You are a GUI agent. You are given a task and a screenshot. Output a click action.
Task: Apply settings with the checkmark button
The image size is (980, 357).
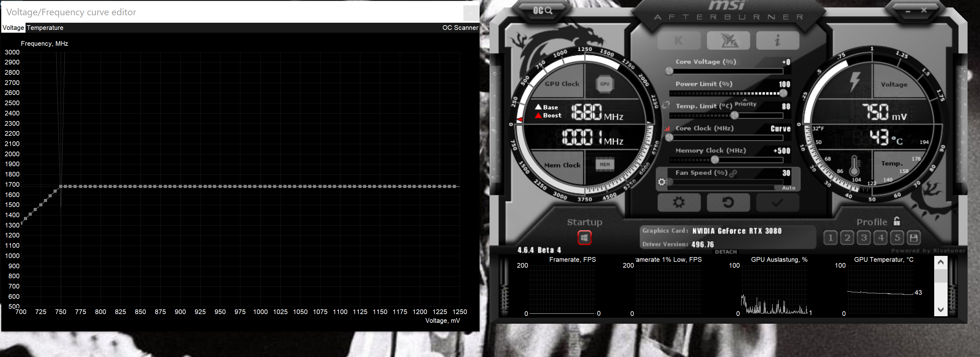click(x=777, y=202)
